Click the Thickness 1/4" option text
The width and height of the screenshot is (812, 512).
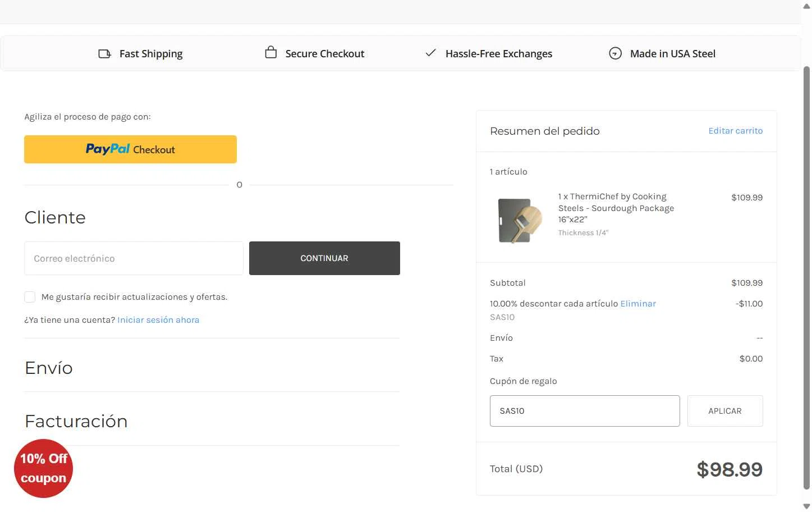[x=583, y=233]
